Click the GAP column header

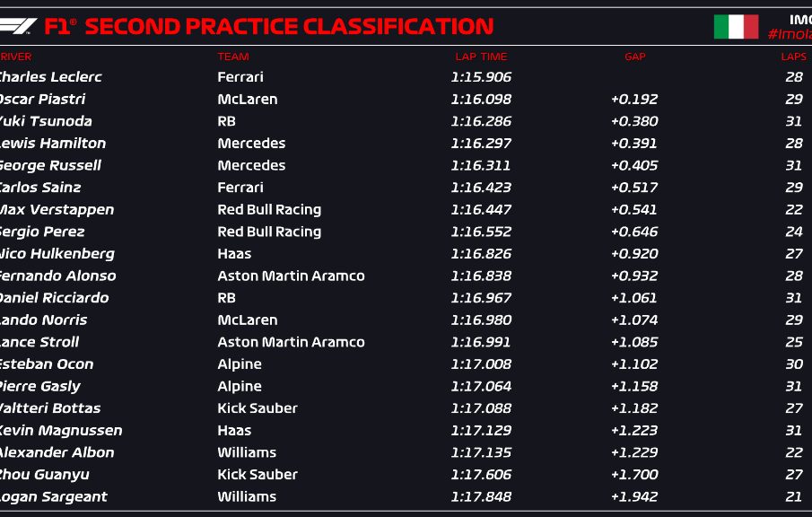(634, 57)
